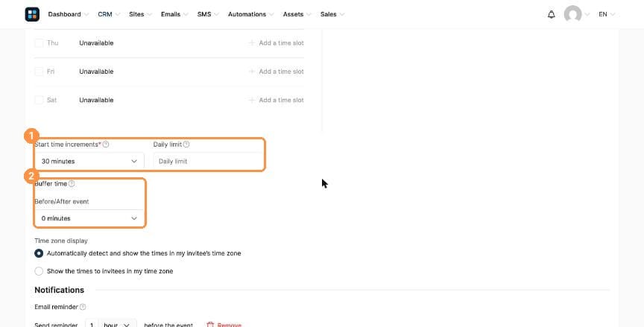
Task: Click Add a time slot for Sat
Action: pos(281,100)
